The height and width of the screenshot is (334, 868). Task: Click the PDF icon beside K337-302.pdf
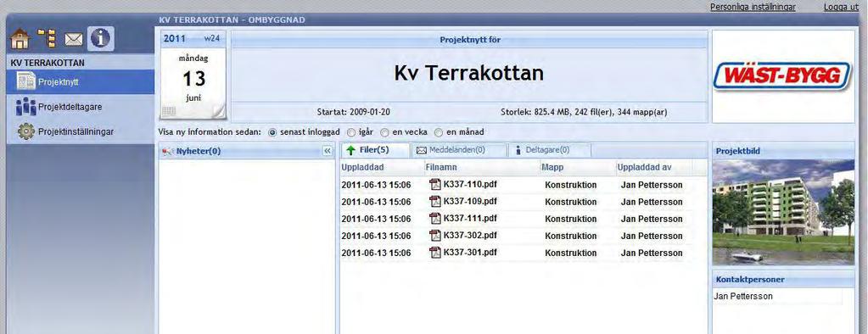point(435,236)
